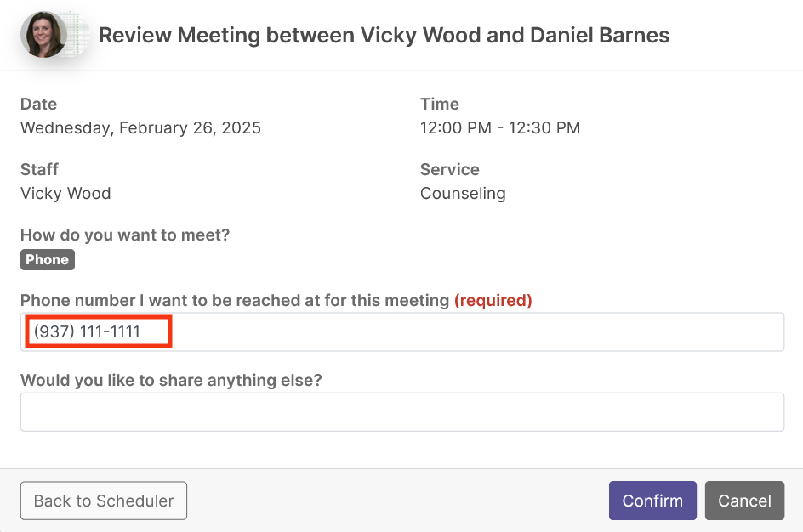Focus the phone number input field
803x532 pixels.
tap(402, 331)
